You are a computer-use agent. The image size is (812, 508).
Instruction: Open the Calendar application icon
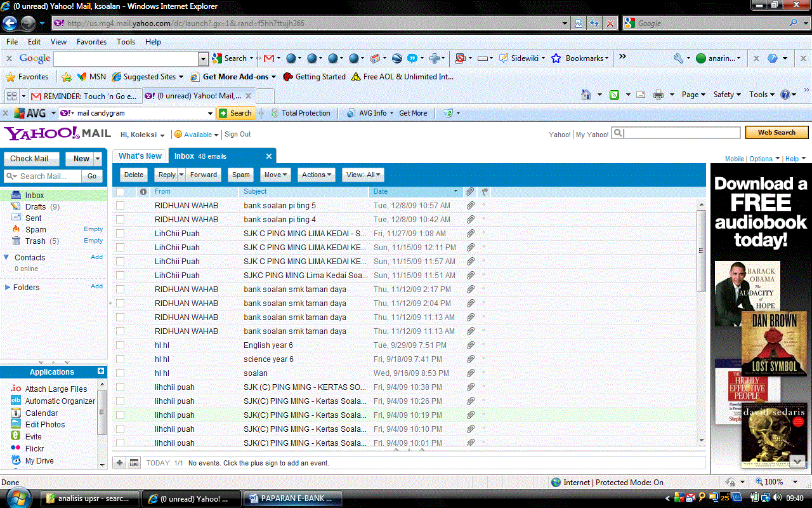click(16, 413)
